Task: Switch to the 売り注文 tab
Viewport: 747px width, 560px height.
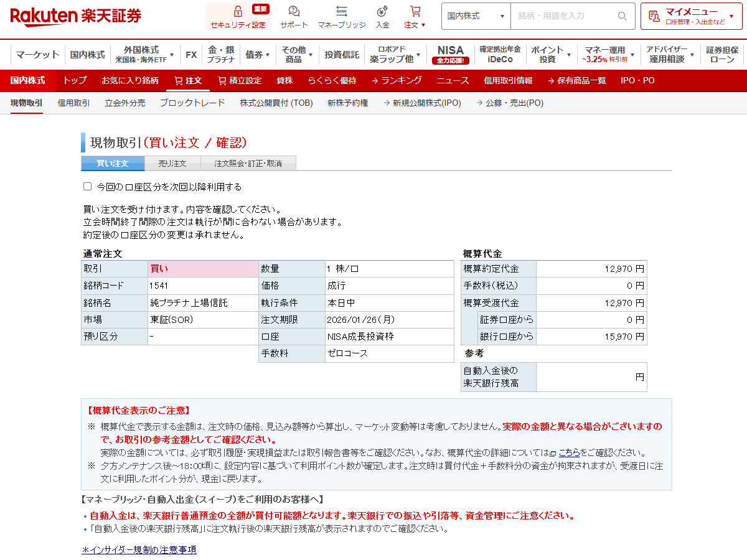Action: pyautogui.click(x=172, y=163)
